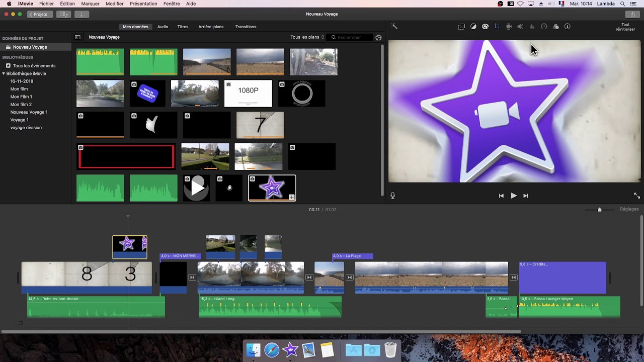The width and height of the screenshot is (644, 362).
Task: Select the La Plage title bar in timeline
Action: click(x=353, y=256)
